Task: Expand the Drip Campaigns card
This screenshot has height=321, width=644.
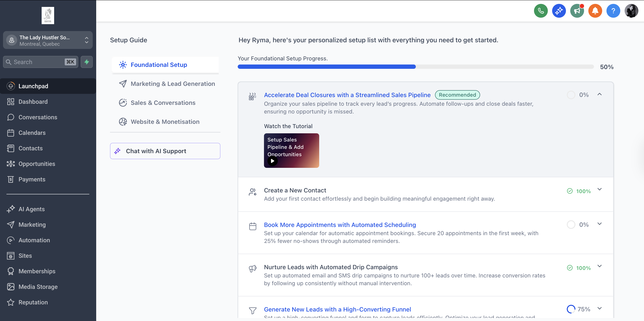Action: (x=600, y=266)
